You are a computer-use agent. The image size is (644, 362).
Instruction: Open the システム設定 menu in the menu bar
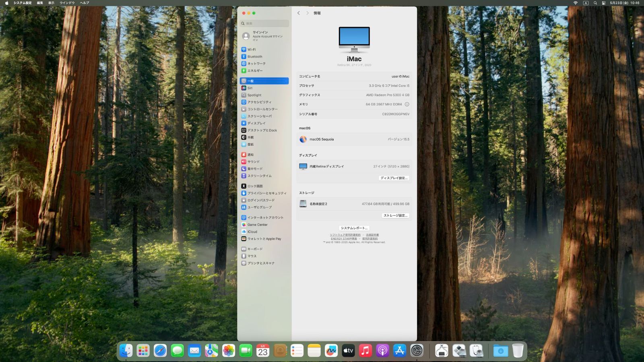23,3
